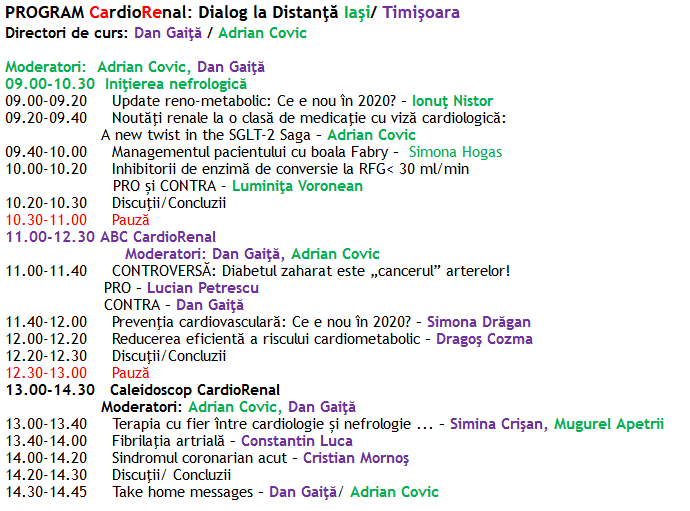Click the red "Pauză" at 10.30-11.00
690x511 pixels.
coord(131,220)
